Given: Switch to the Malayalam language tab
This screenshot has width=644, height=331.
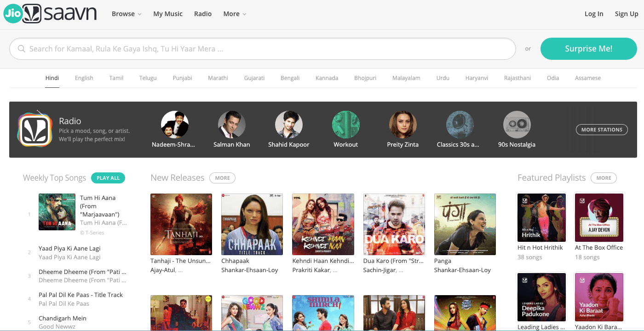Looking at the screenshot, I should [x=406, y=78].
